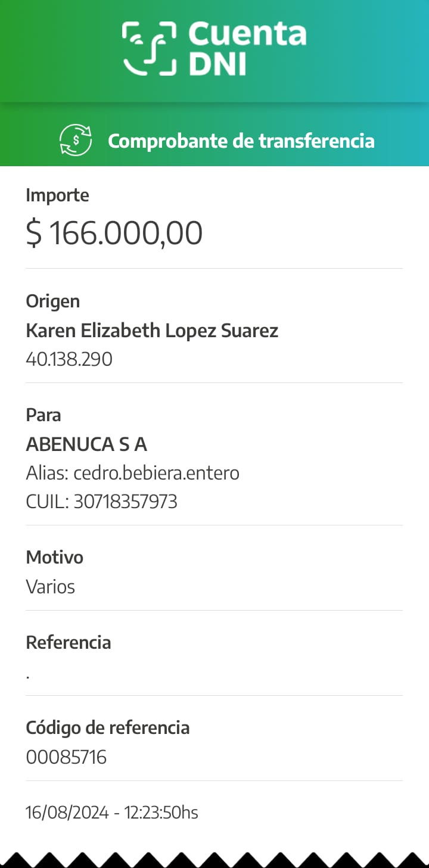Select the Comprobante de transferencia header title
The height and width of the screenshot is (868, 429).
pos(241,141)
